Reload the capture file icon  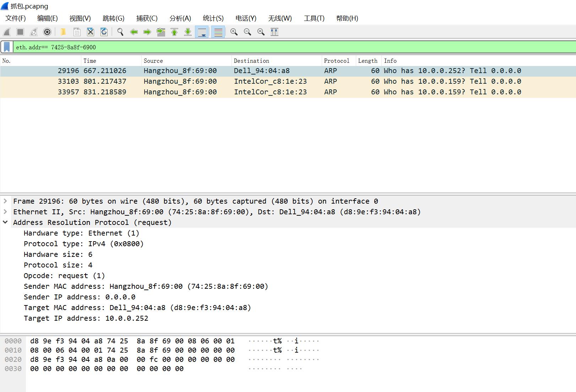[x=104, y=32]
